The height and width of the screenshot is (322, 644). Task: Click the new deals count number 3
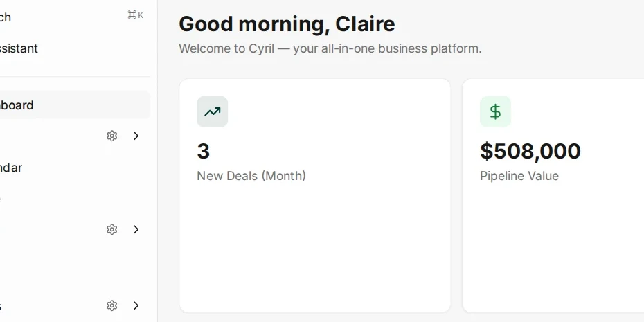(204, 151)
